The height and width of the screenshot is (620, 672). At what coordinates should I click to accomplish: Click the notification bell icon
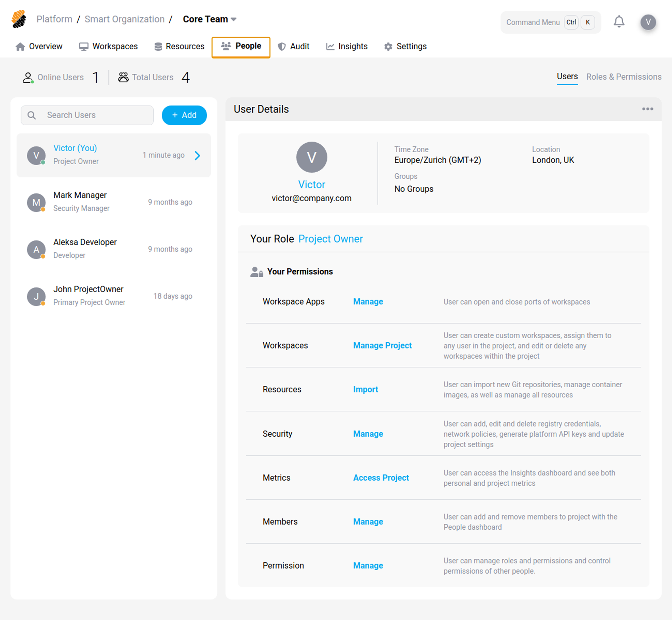pyautogui.click(x=619, y=22)
